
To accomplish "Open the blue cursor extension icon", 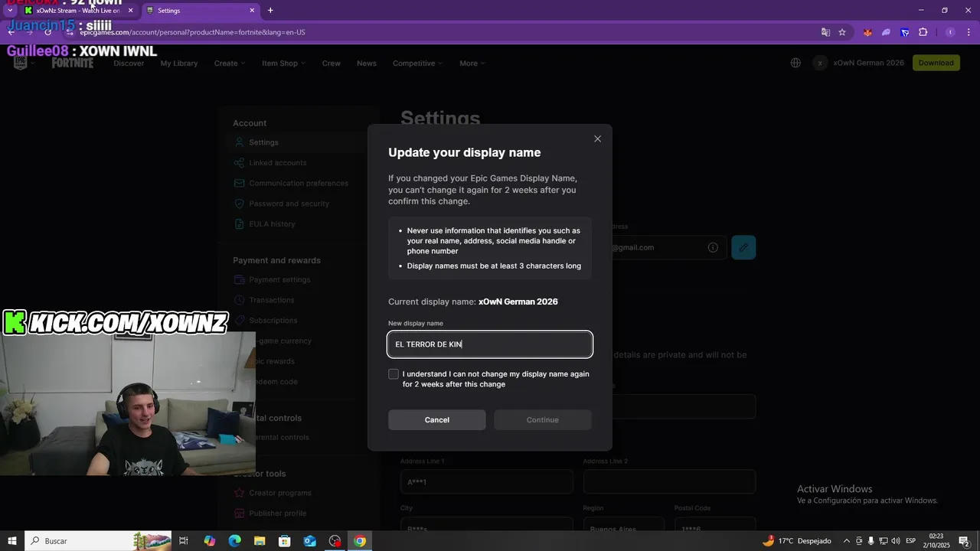I will [904, 32].
